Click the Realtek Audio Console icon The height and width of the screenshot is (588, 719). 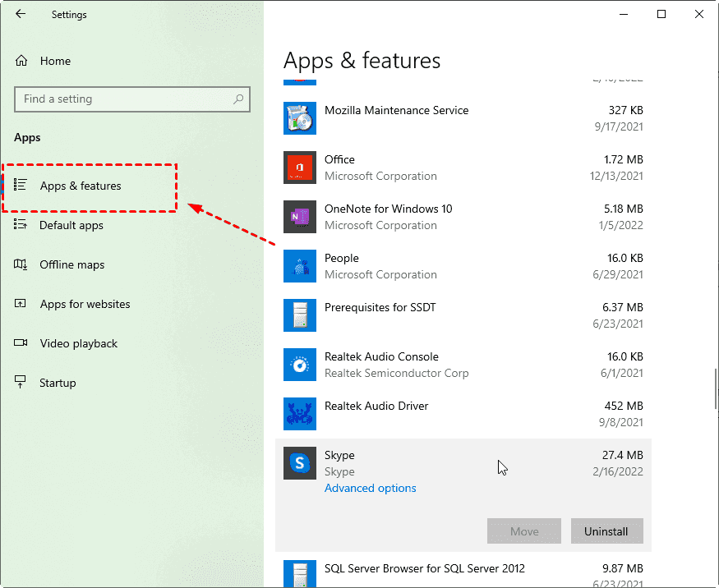point(300,365)
